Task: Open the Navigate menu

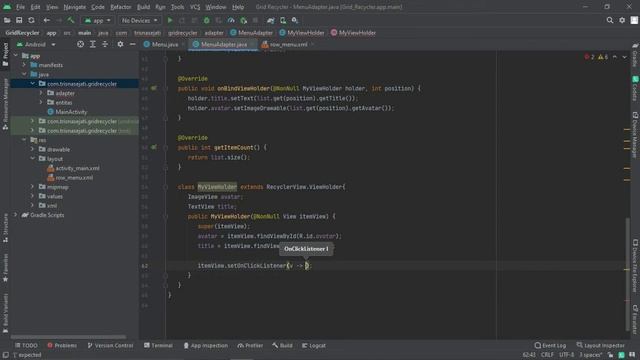Action: point(75,7)
